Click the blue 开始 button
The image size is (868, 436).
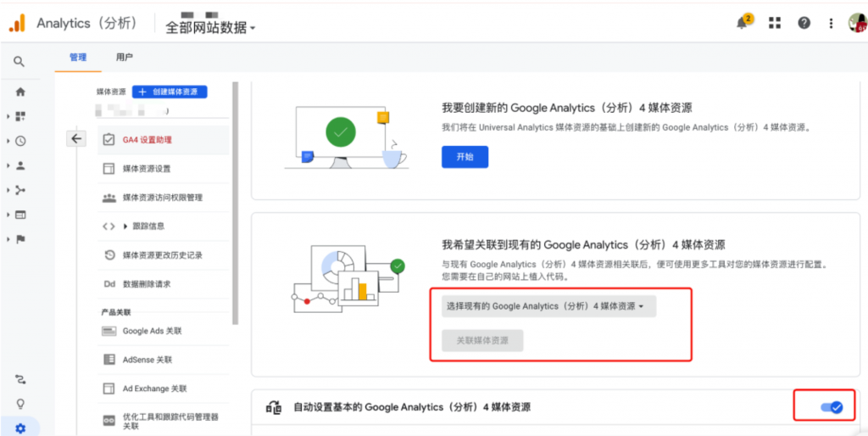pos(465,157)
